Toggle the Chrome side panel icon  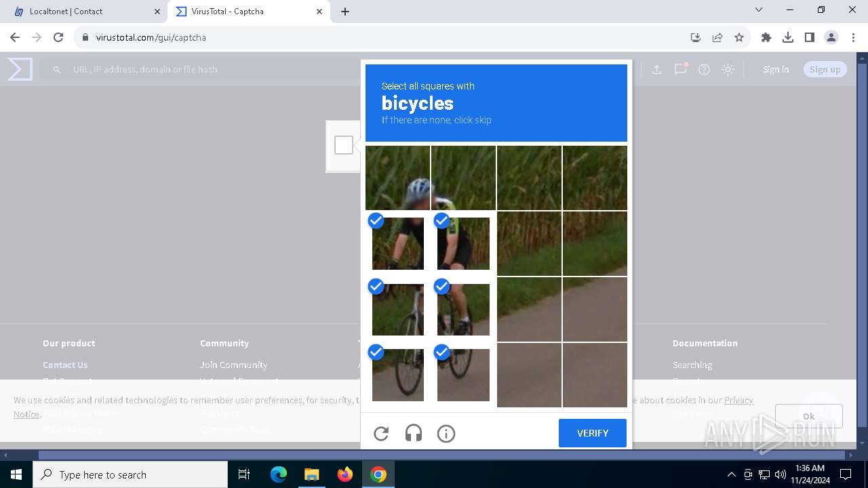click(x=810, y=37)
